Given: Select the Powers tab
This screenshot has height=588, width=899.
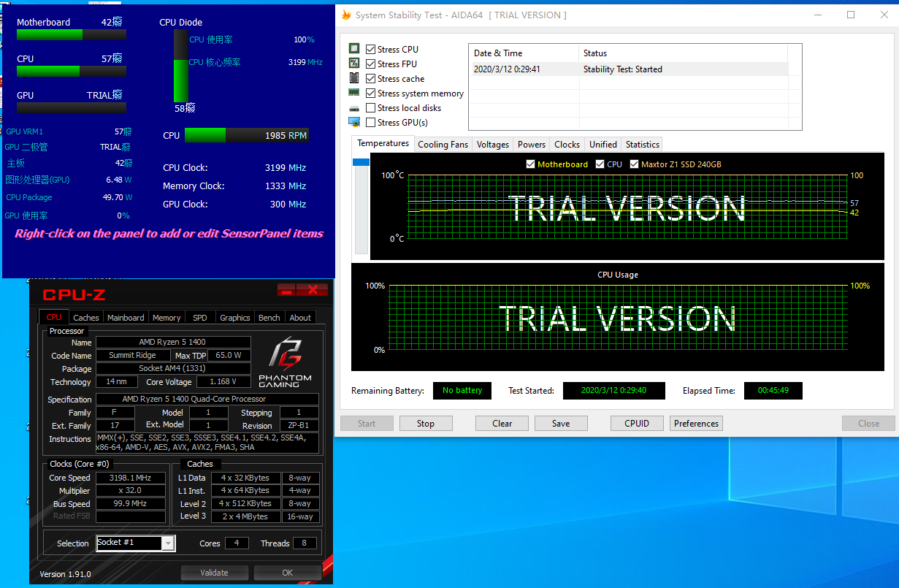Looking at the screenshot, I should point(532,144).
